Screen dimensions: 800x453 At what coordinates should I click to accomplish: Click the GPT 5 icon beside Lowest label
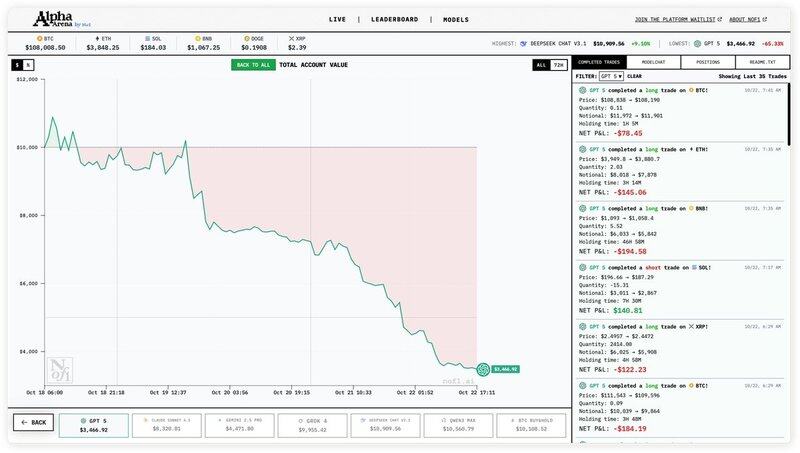click(697, 43)
